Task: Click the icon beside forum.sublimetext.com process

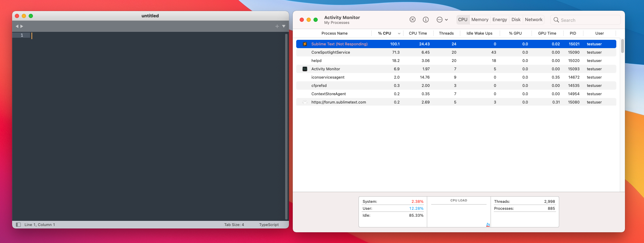Action: (x=305, y=102)
